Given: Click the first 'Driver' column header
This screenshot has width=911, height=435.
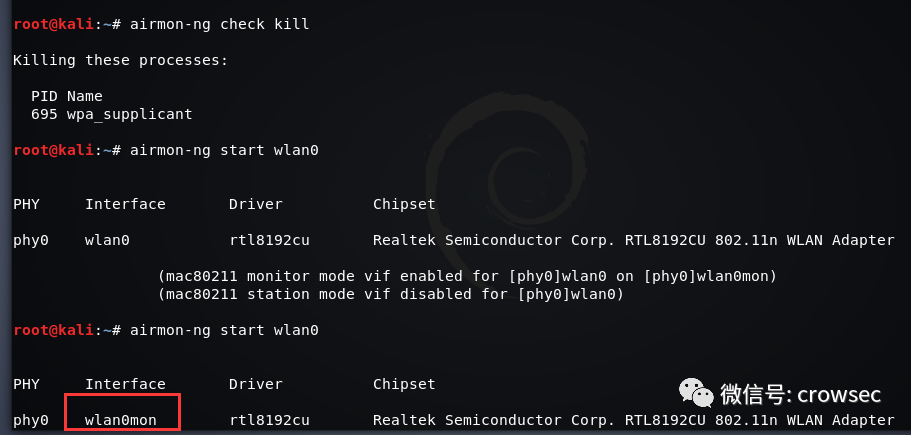Looking at the screenshot, I should (x=256, y=204).
